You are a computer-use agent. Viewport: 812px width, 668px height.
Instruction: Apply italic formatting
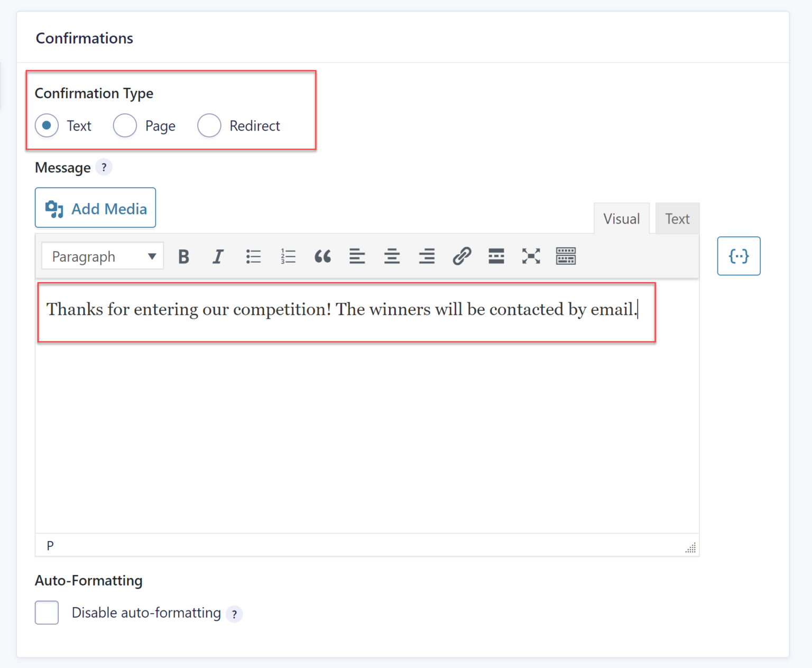(x=218, y=256)
